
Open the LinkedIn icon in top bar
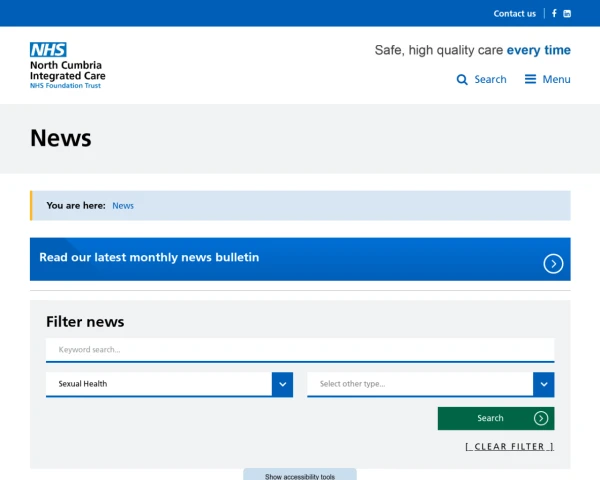pos(567,13)
